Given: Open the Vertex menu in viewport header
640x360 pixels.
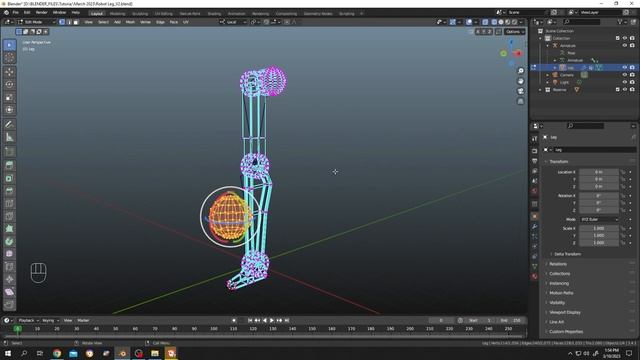Looking at the screenshot, I should (145, 22).
